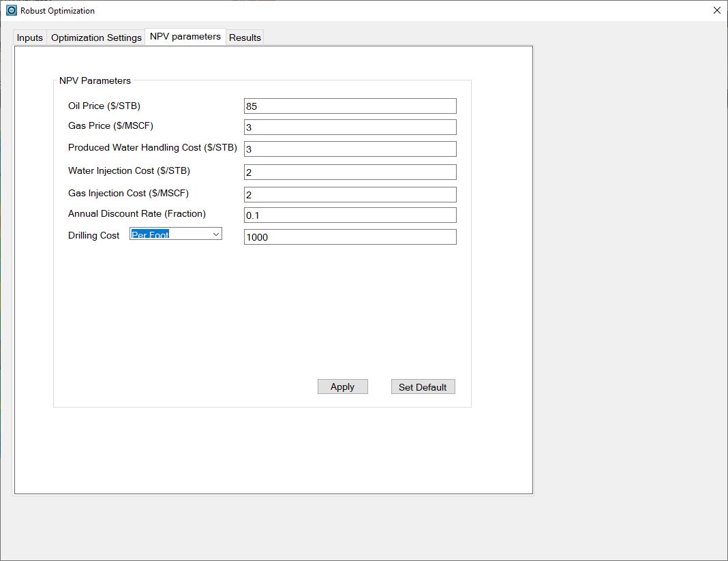Go to the Results tab
Image resolution: width=728 pixels, height=561 pixels.
[x=245, y=37]
